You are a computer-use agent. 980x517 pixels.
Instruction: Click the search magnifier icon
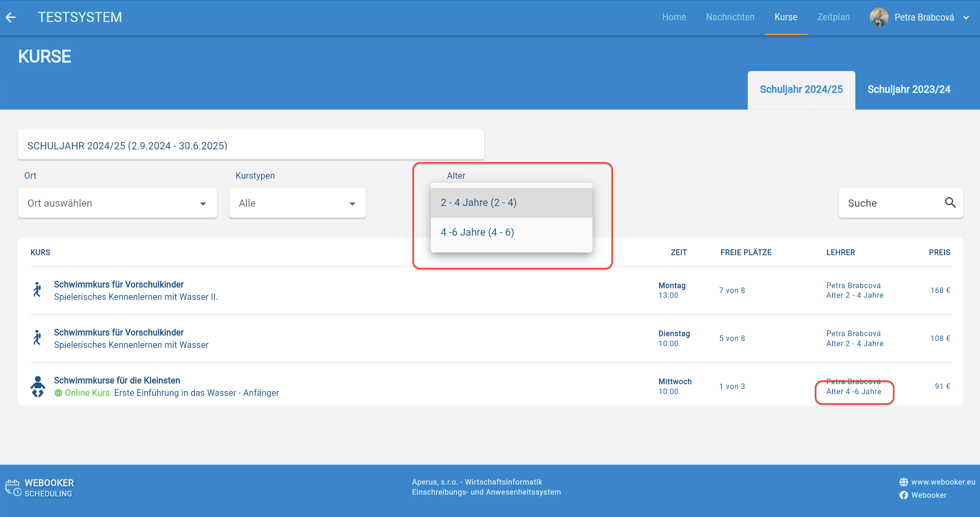click(x=950, y=203)
